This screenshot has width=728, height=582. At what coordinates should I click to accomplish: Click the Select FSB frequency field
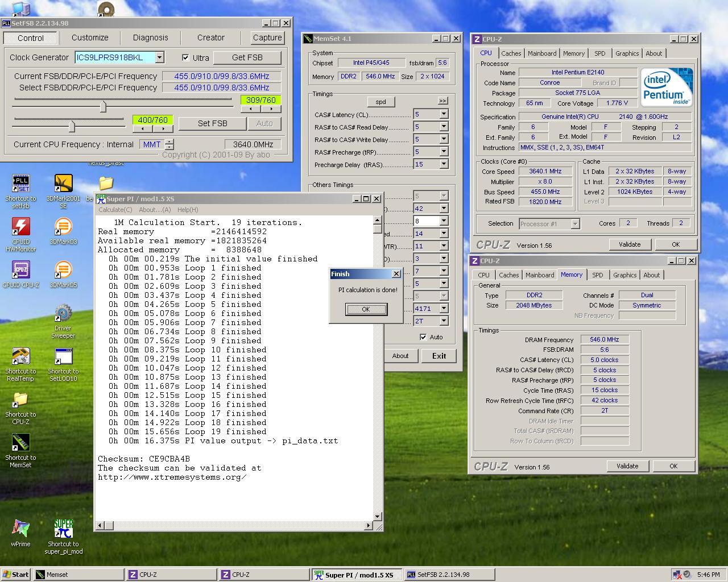pyautogui.click(x=222, y=88)
